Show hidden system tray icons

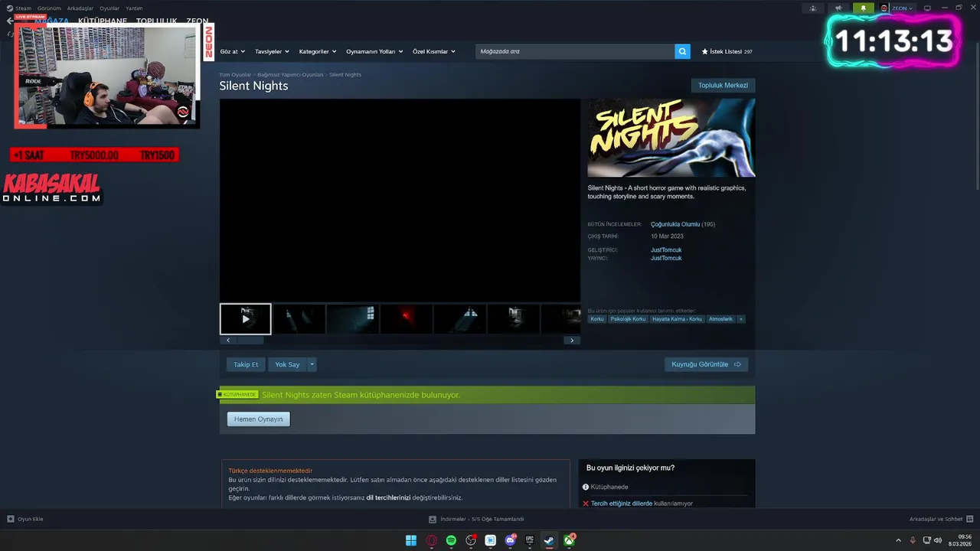click(898, 540)
